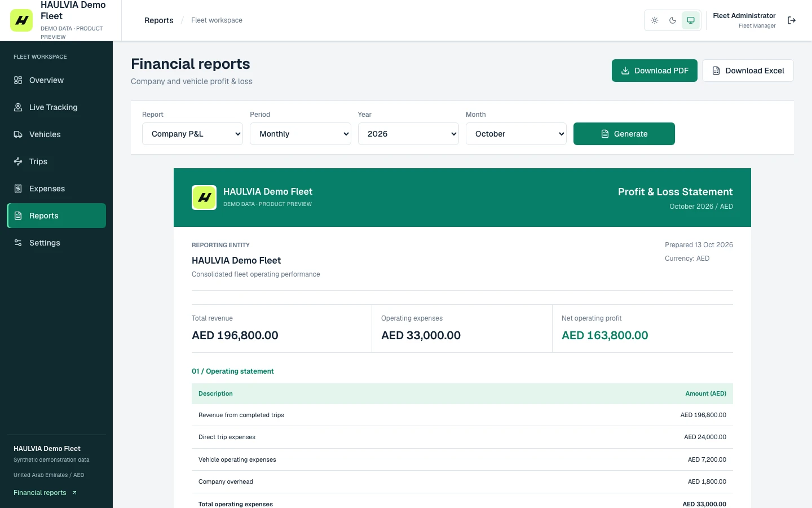Click the Vehicles truck icon
Viewport: 812px width, 508px height.
pyautogui.click(x=18, y=134)
